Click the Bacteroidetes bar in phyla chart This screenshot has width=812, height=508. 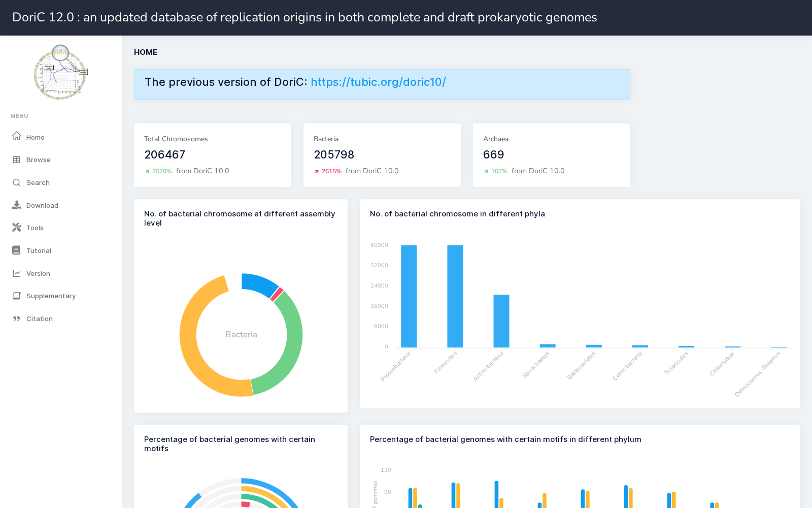[594, 346]
